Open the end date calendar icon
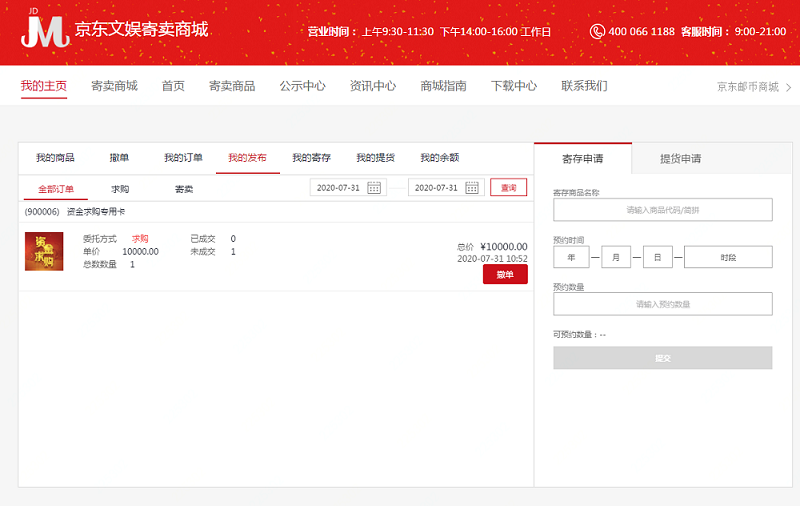The width and height of the screenshot is (800, 506). coord(472,188)
